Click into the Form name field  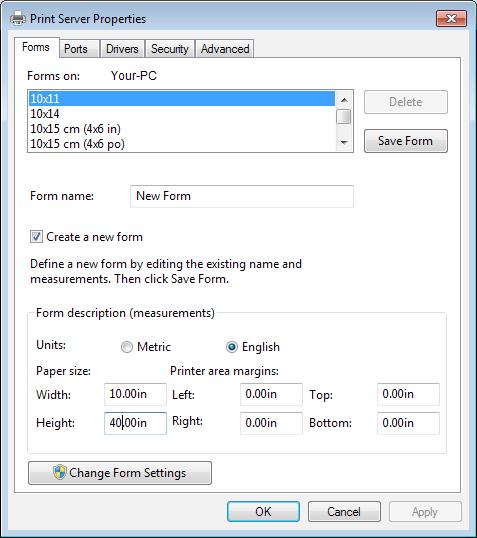pyautogui.click(x=242, y=196)
